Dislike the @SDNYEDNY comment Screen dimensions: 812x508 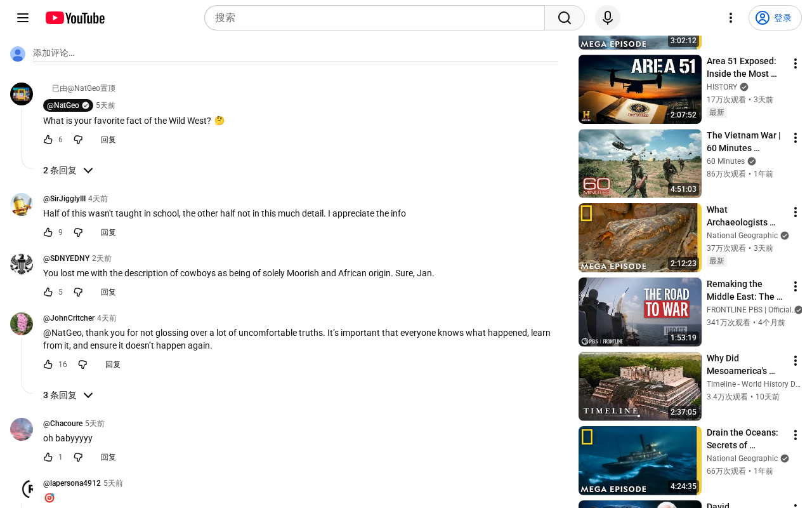pos(78,292)
